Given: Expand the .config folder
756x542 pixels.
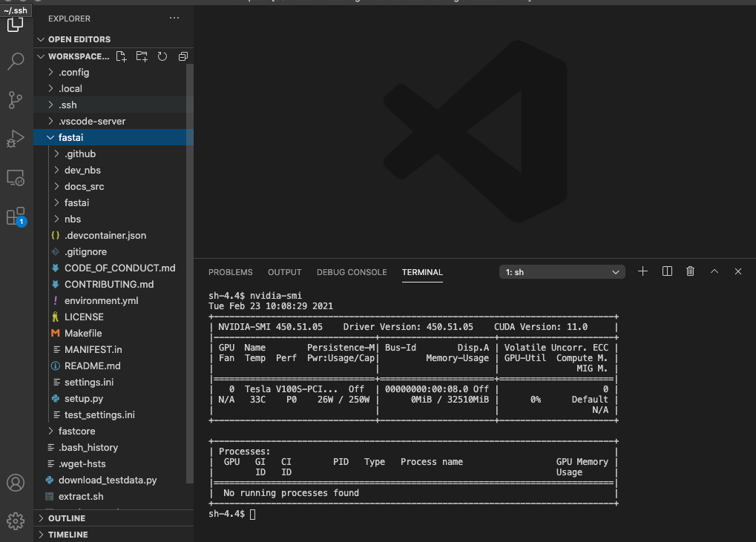Looking at the screenshot, I should 114,72.
